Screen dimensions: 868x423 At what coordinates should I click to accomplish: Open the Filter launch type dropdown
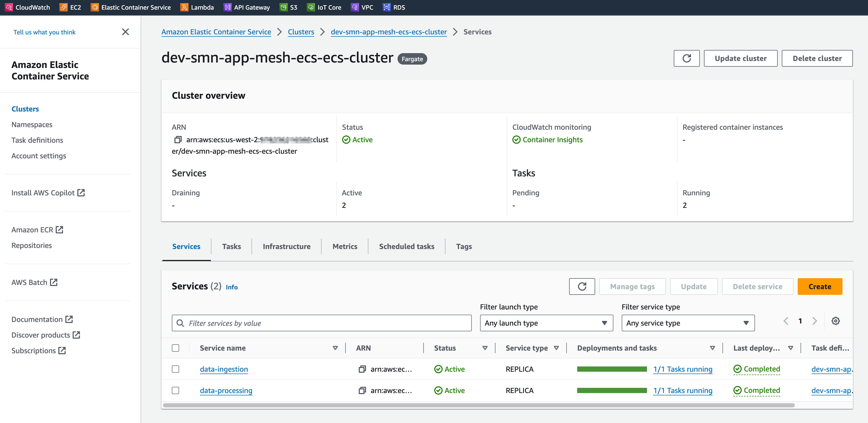tap(546, 323)
